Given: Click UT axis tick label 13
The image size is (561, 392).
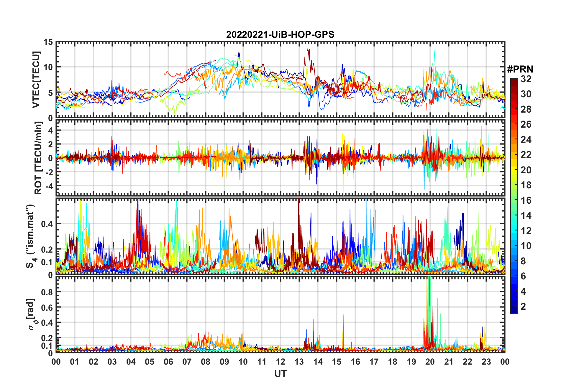Looking at the screenshot, I should pyautogui.click(x=299, y=362).
